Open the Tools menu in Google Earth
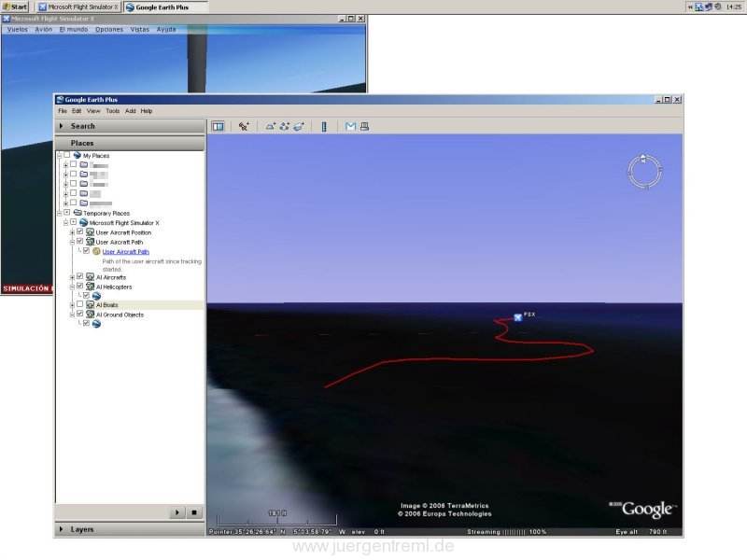747x560 pixels. (113, 111)
